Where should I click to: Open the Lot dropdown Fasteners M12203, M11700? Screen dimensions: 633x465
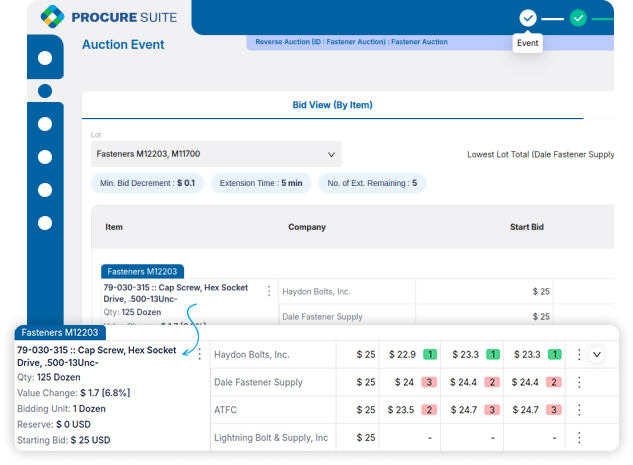point(216,154)
